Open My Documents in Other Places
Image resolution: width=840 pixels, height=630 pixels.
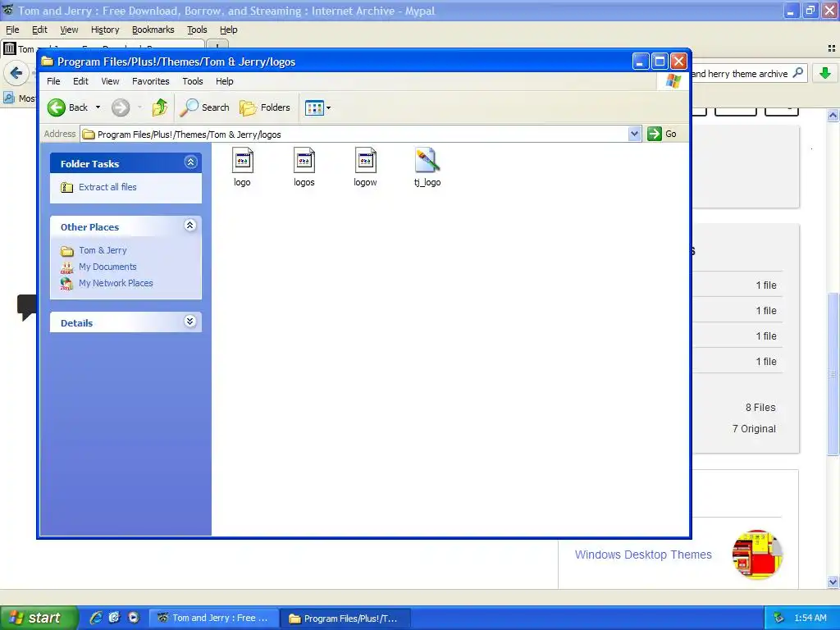coord(107,267)
